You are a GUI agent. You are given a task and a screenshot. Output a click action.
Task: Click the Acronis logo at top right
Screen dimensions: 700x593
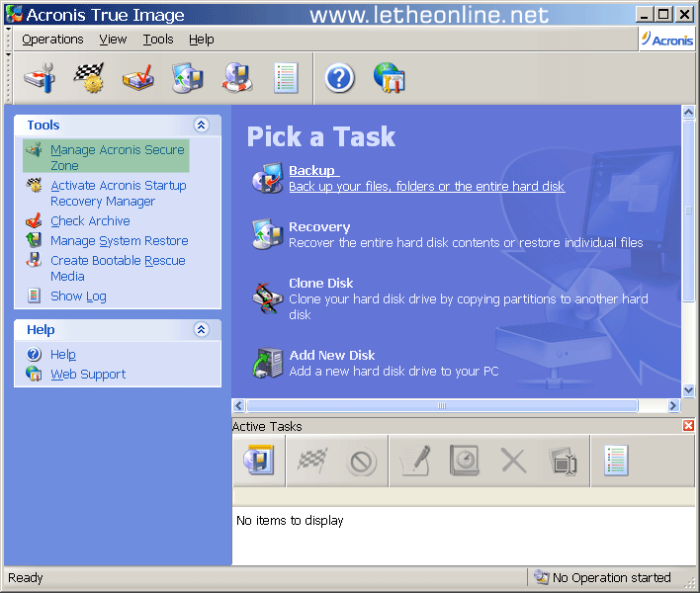(x=667, y=40)
